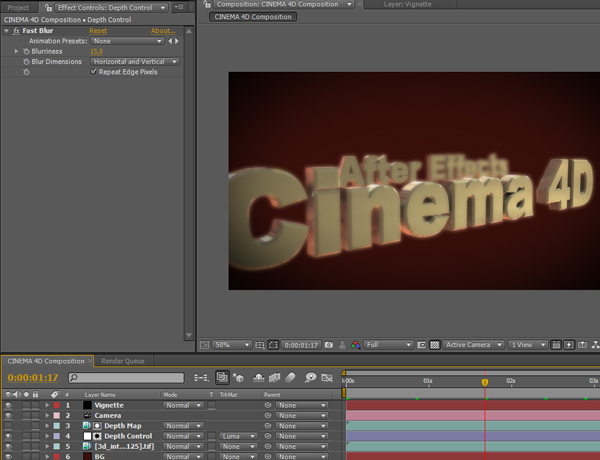Toggle Live Update icon in timeline

[x=222, y=377]
